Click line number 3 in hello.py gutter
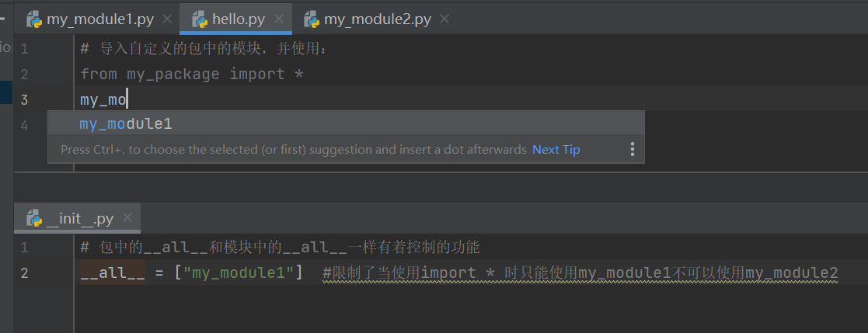The image size is (868, 333). pyautogui.click(x=24, y=99)
